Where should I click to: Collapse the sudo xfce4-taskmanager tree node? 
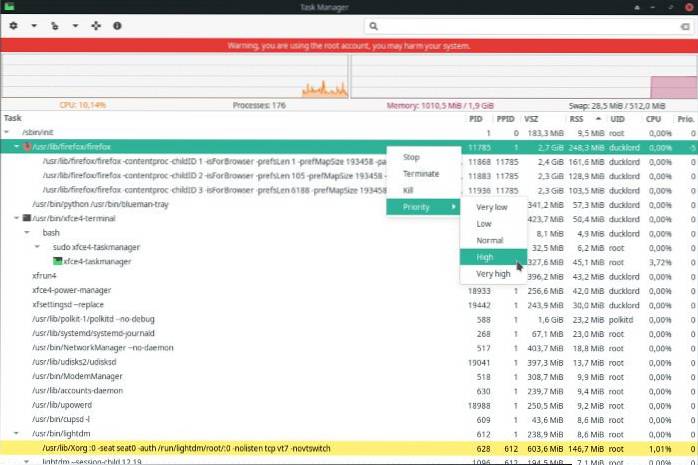[37, 247]
